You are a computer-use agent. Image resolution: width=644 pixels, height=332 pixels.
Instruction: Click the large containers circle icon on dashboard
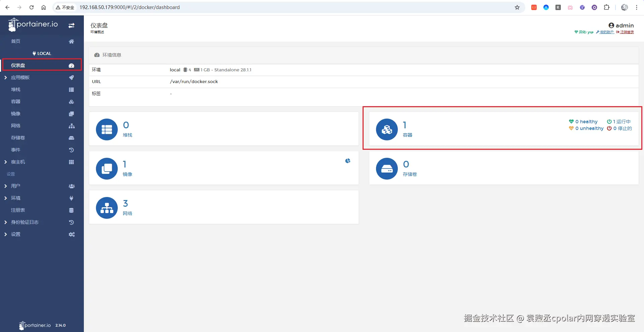pos(387,129)
